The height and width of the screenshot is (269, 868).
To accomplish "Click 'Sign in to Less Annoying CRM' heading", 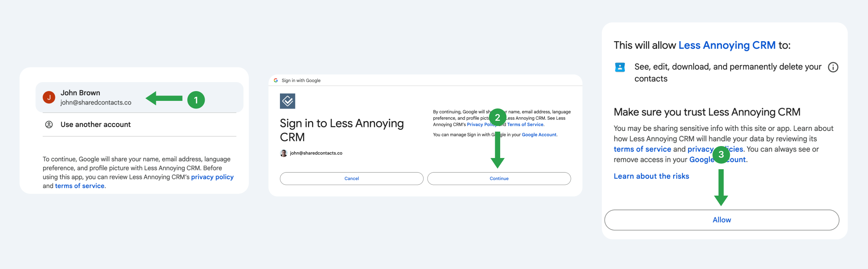I will pyautogui.click(x=342, y=130).
